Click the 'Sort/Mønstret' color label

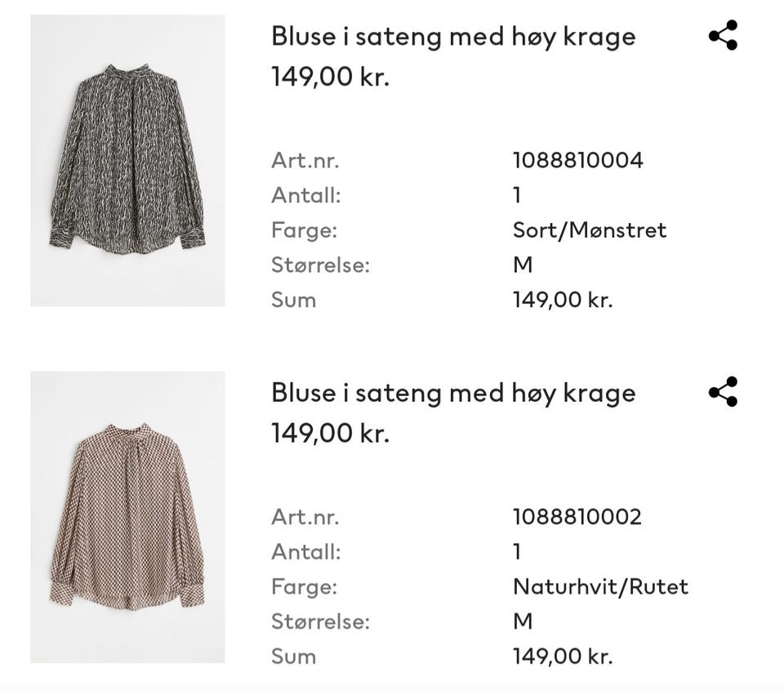(x=589, y=229)
